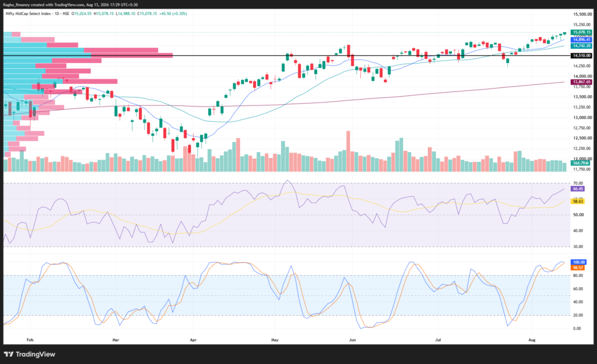
Task: Click the 13,000.00 price axis label
Action: pos(582,118)
